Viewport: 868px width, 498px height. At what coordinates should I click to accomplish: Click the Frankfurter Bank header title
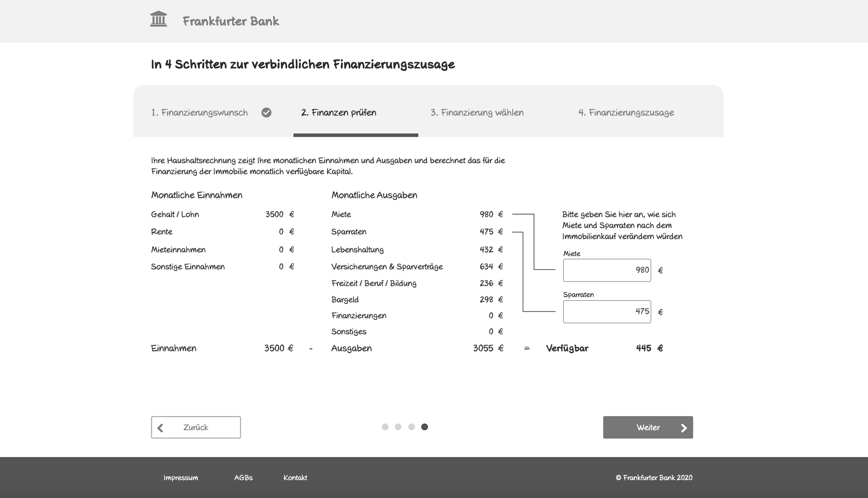[x=231, y=21]
